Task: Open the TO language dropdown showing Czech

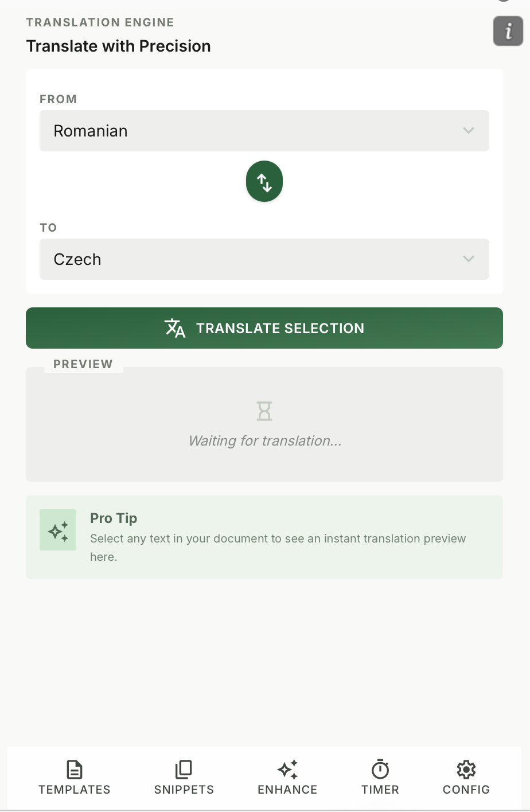Action: coord(264,259)
